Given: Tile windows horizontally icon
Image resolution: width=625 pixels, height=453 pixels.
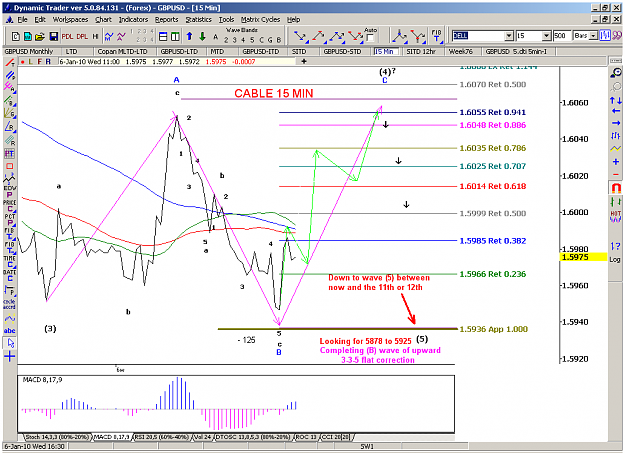Looking at the screenshot, I should [163, 37].
